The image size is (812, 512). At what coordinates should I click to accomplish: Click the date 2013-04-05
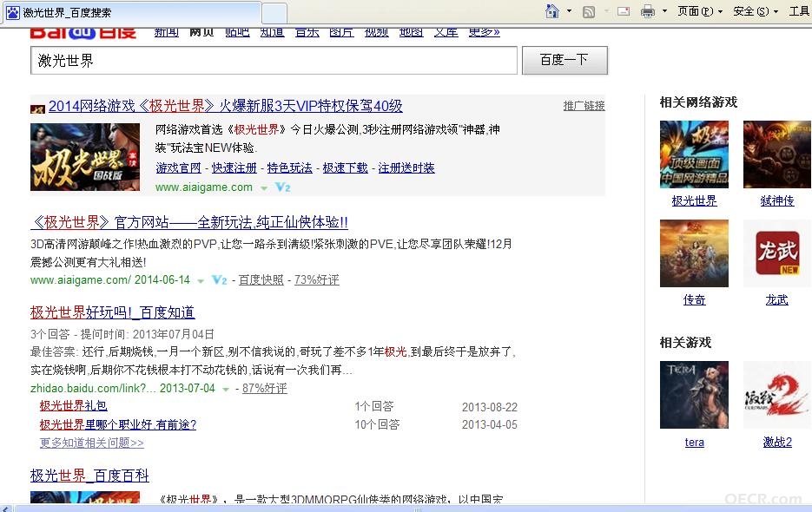pos(490,425)
